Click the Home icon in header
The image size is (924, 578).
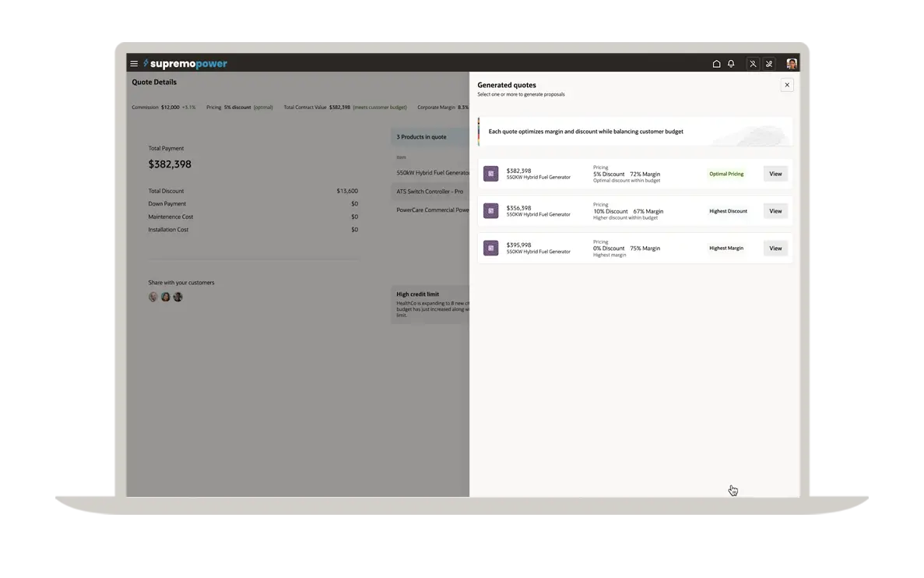click(716, 64)
